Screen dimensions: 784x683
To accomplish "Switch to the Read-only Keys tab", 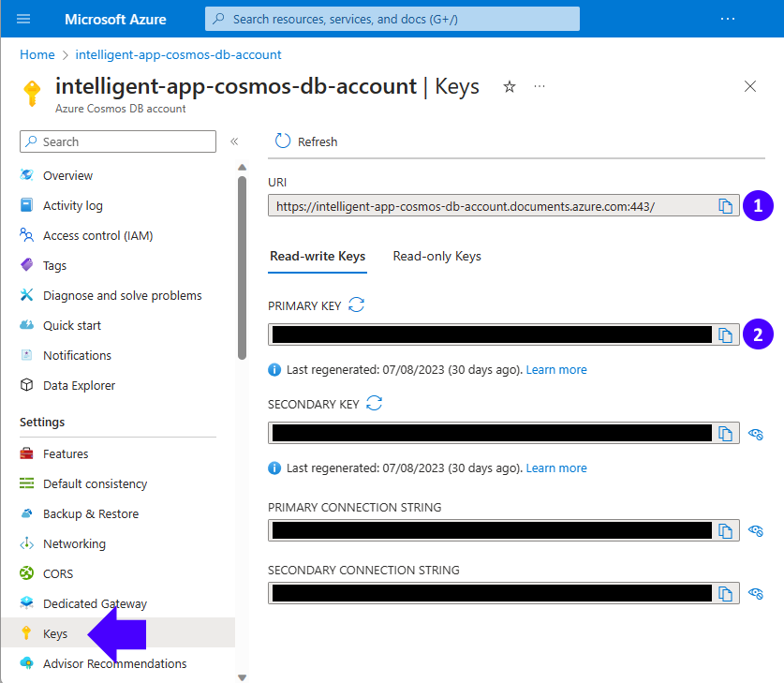I will click(436, 257).
